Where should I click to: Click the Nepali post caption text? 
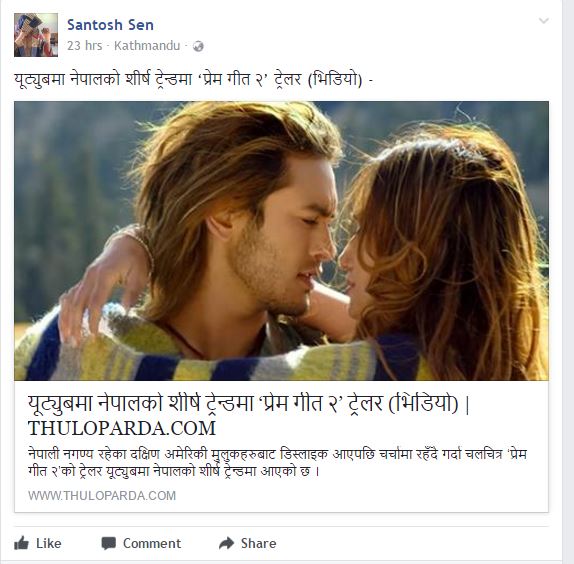[193, 79]
